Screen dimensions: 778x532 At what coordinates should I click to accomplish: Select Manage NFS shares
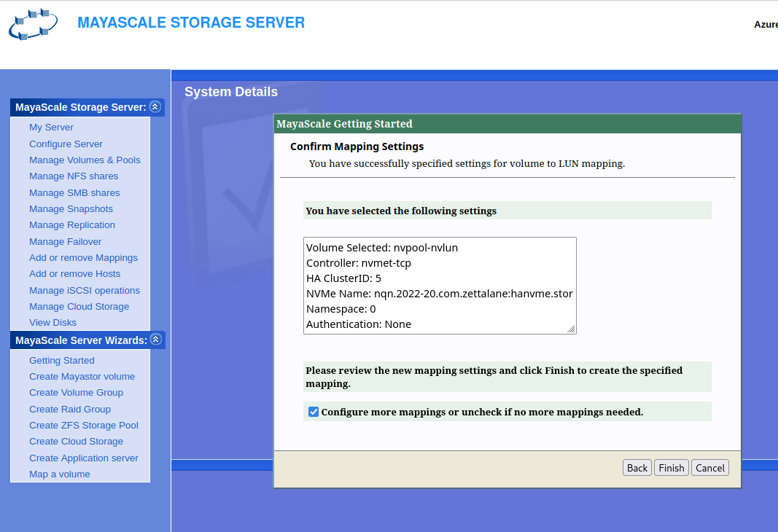(74, 176)
